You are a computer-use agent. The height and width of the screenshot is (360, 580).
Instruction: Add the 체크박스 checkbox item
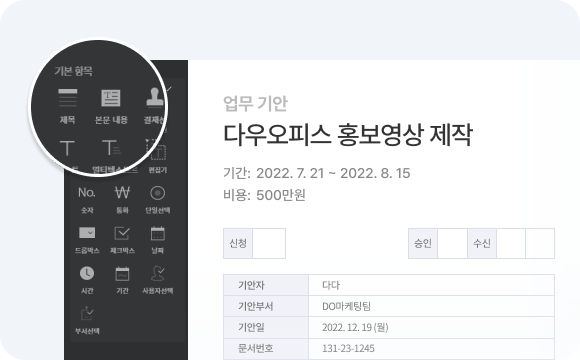pyautogui.click(x=122, y=240)
